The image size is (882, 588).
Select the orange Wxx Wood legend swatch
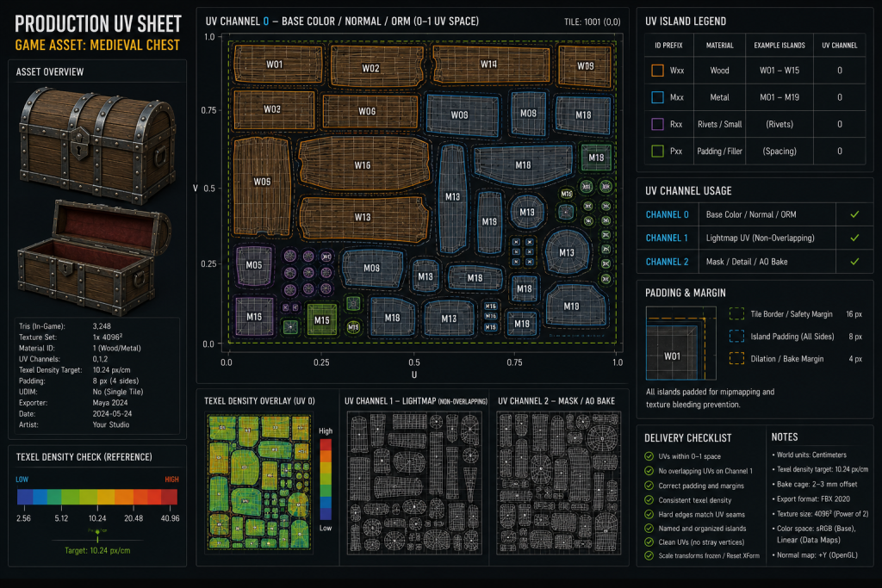coord(657,71)
